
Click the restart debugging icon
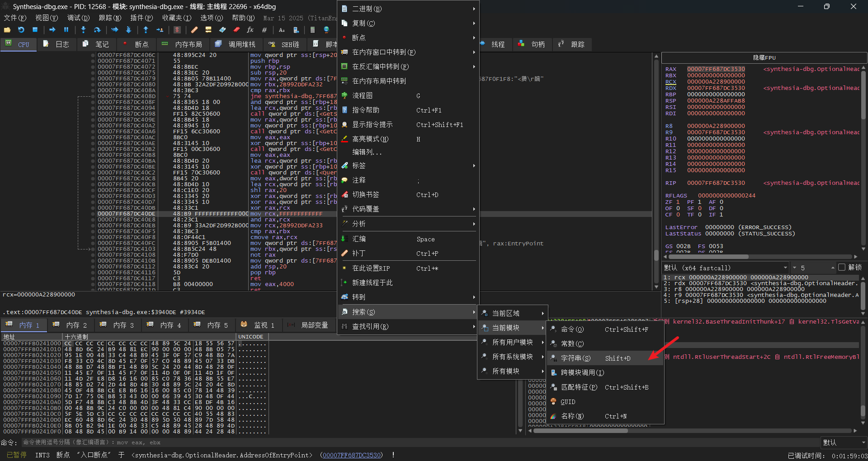click(21, 30)
